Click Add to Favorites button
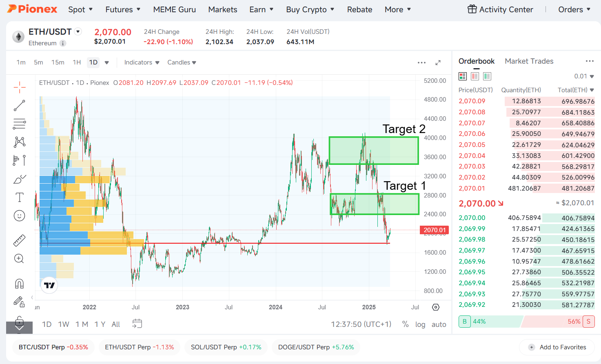The image size is (601, 364). tap(557, 347)
